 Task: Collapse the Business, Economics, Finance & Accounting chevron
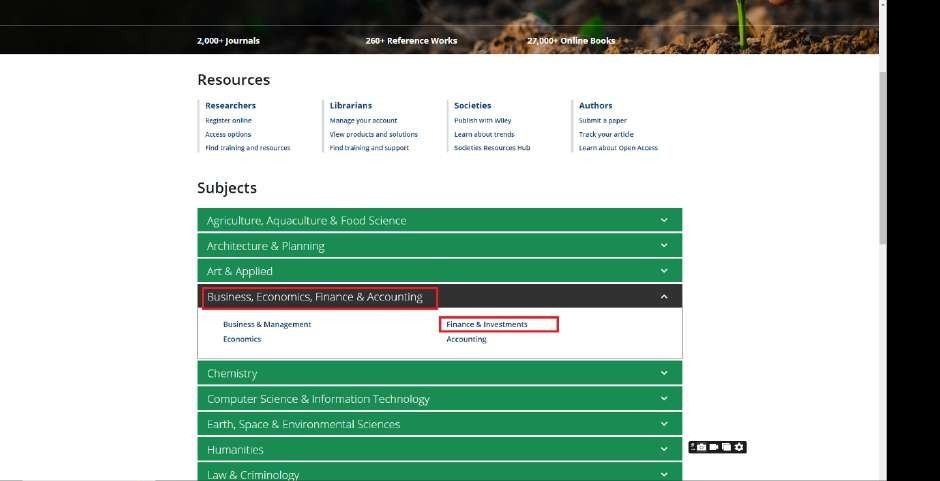tap(664, 296)
